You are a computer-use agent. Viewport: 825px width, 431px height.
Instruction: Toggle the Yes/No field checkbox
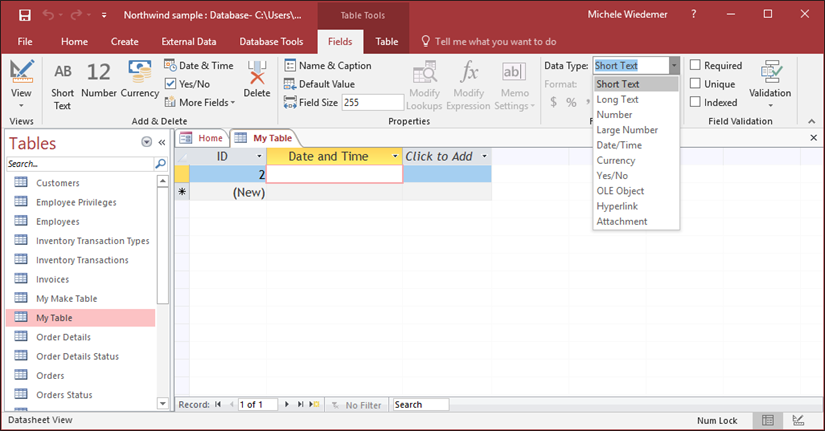(x=170, y=84)
